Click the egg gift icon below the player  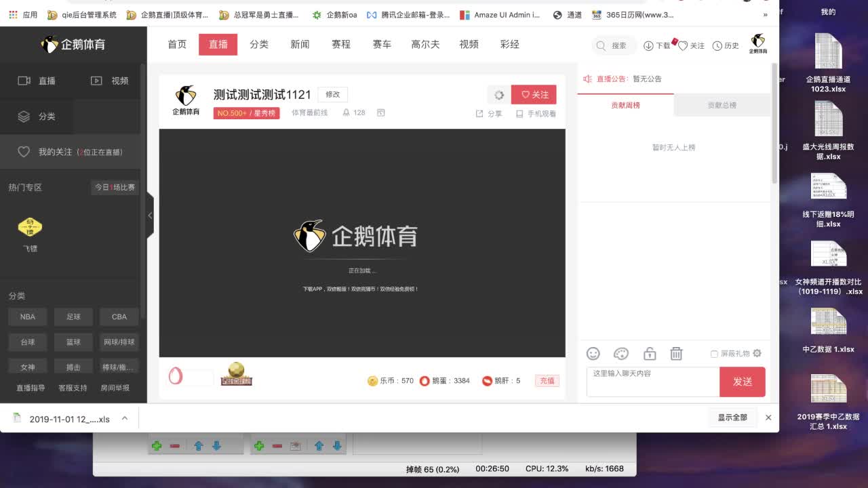(x=176, y=375)
